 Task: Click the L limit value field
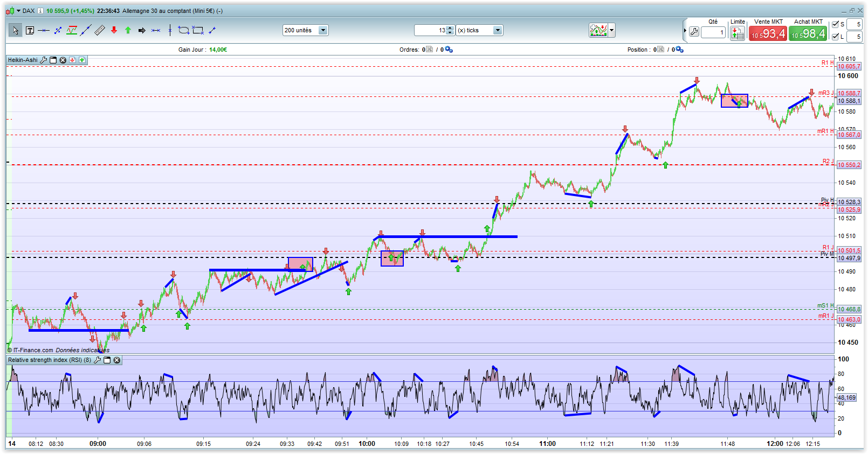click(854, 37)
